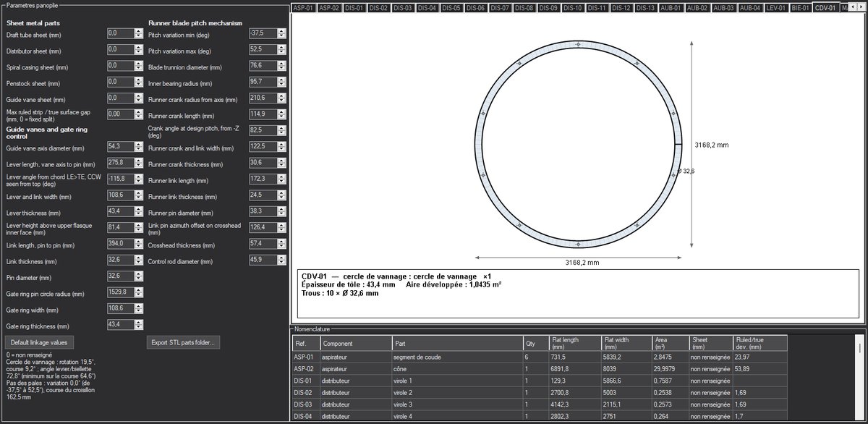868x424 pixels.
Task: Adjust the Link length pin to pin spinner
Action: click(139, 244)
